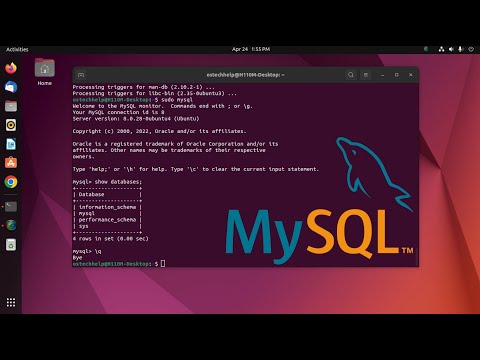Launch Thunderbird mail from the dock

tap(11, 87)
